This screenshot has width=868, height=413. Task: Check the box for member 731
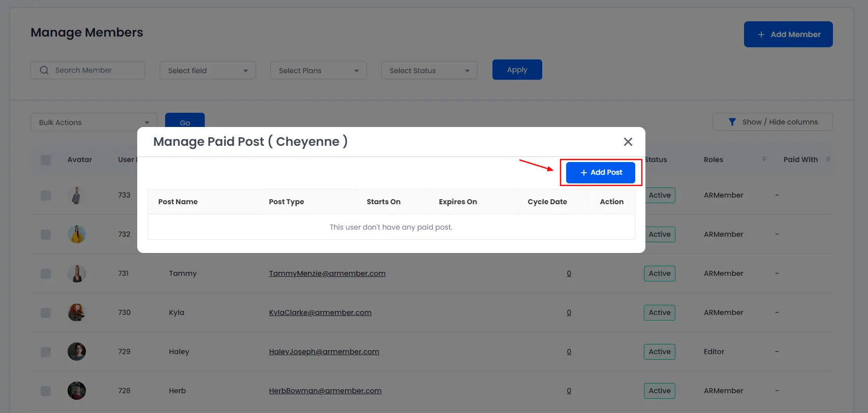point(46,274)
